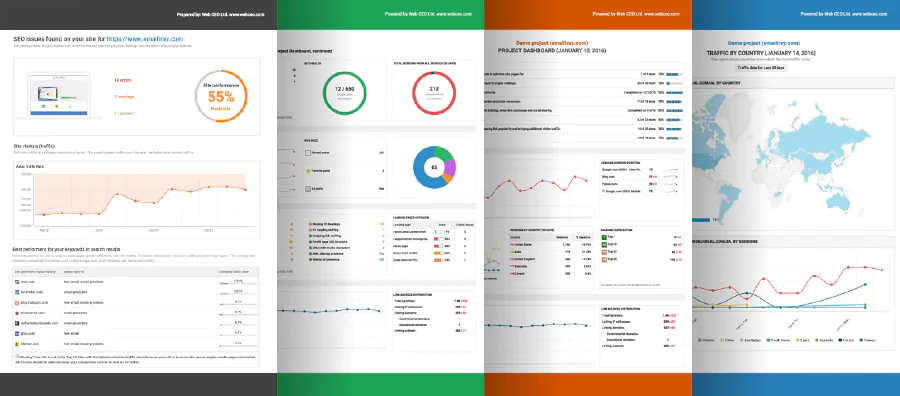This screenshot has height=396, width=900.
Task: Click 'PROJECT DASHBOARD (JANUARY 10, 2016)' heading
Action: pos(551,51)
